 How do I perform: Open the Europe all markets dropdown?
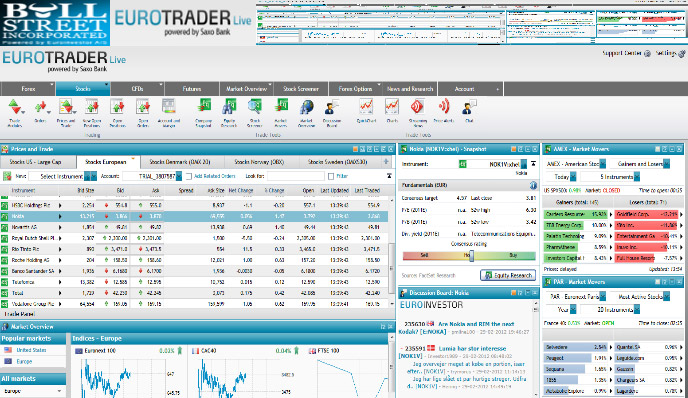[x=33, y=391]
